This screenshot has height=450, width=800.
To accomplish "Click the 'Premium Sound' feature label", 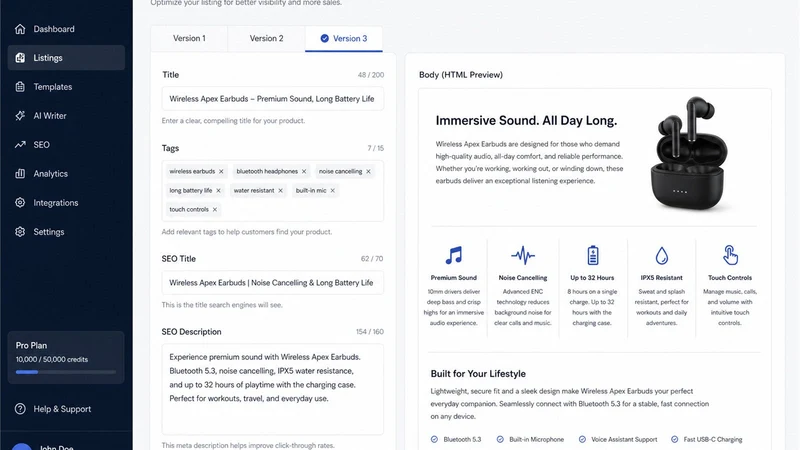I will [454, 278].
